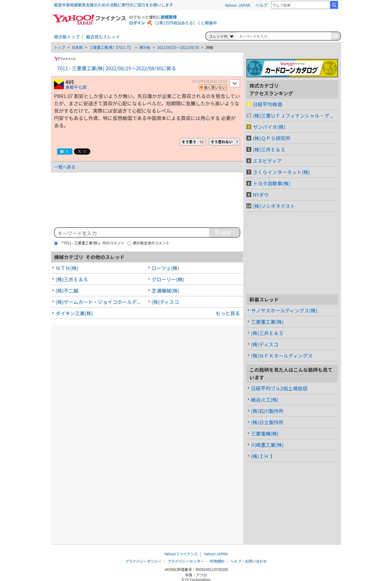Viewport: 392px width, 581px height.
Task: Click 新規取得 link
Action: 169,17
